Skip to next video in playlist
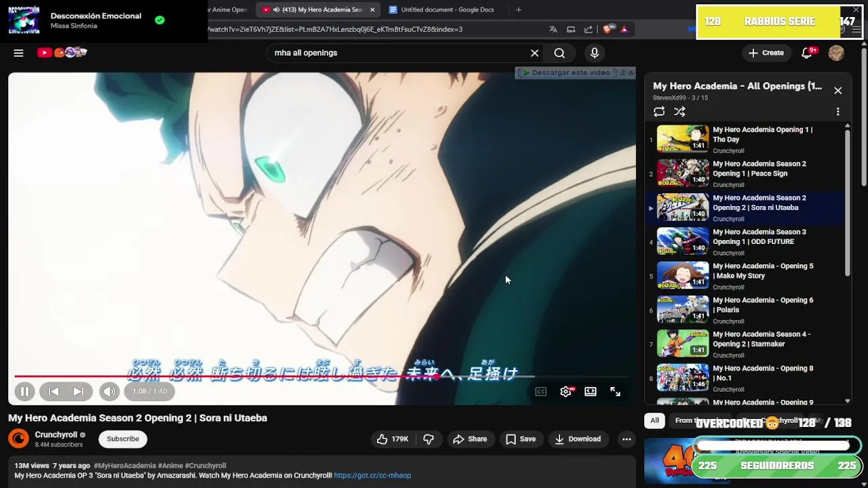This screenshot has width=868, height=488. tap(79, 391)
